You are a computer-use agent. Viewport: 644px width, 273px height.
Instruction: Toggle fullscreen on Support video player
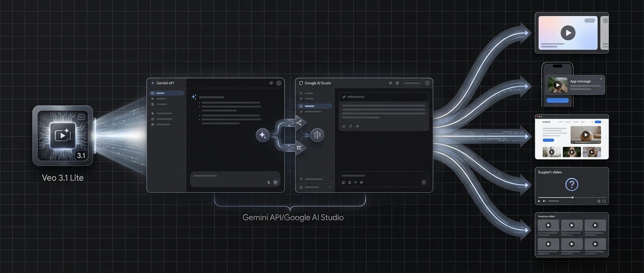604,201
